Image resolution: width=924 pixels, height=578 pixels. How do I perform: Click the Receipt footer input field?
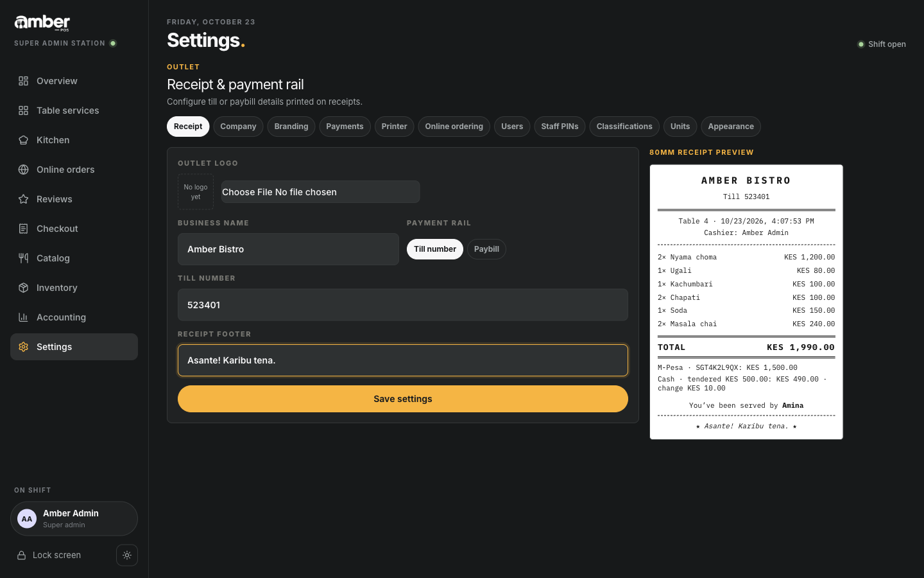coord(403,360)
